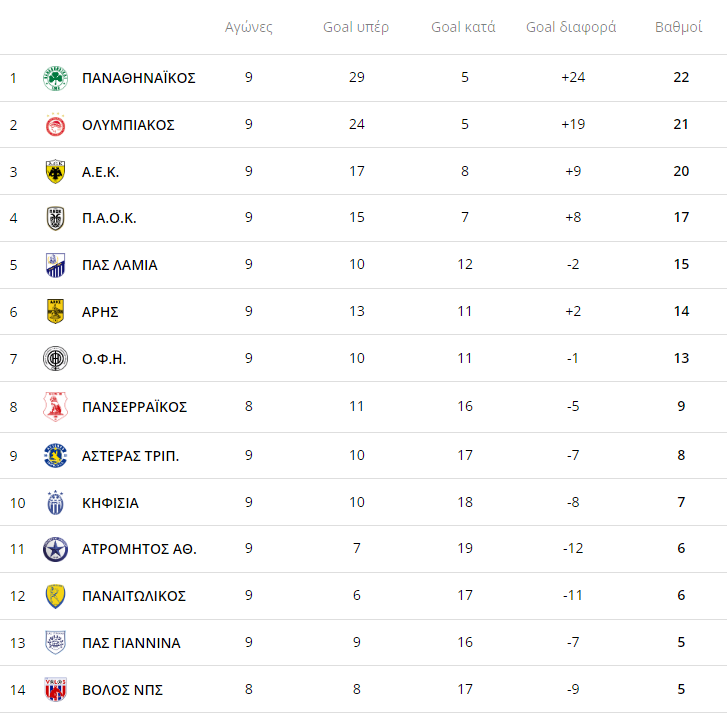Click the ΑΣΤΕΡΑΣ ΤΡΙΠ. blue round badge
The image size is (727, 713).
[x=56, y=456]
